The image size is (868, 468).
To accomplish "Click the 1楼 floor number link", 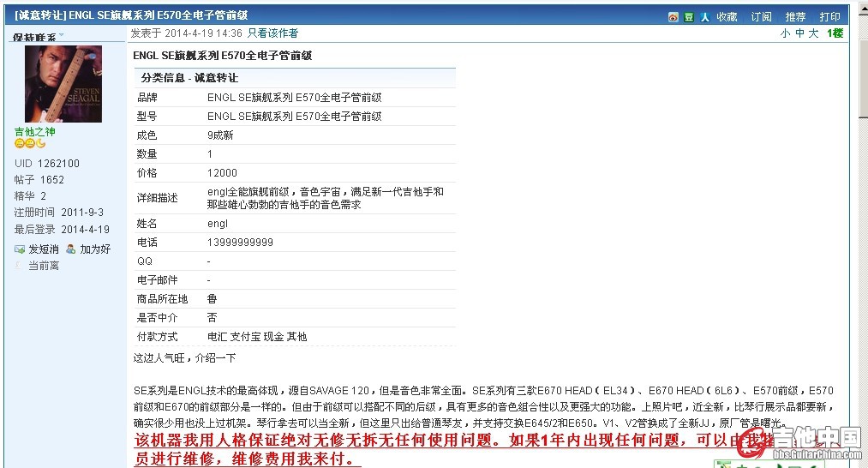I will [835, 33].
